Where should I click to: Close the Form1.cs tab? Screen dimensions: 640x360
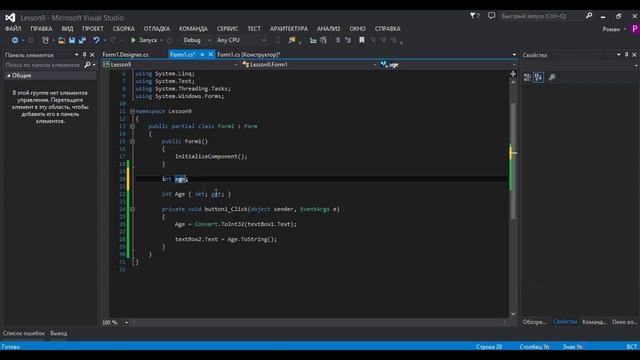click(211, 54)
